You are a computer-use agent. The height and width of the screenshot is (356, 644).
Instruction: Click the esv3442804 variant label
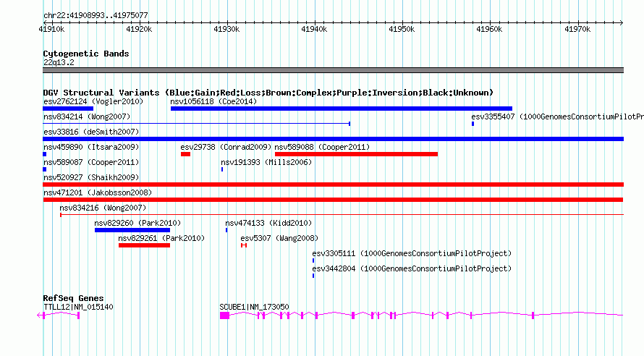pyautogui.click(x=412, y=268)
